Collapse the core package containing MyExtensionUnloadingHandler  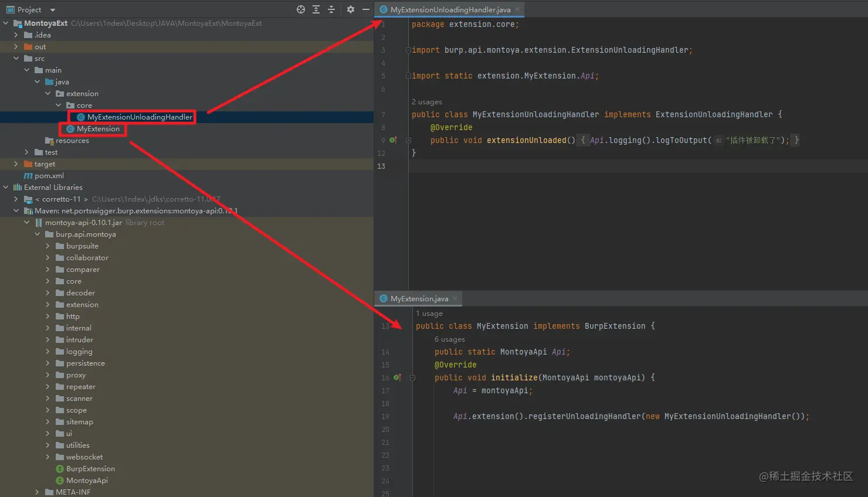coord(59,105)
